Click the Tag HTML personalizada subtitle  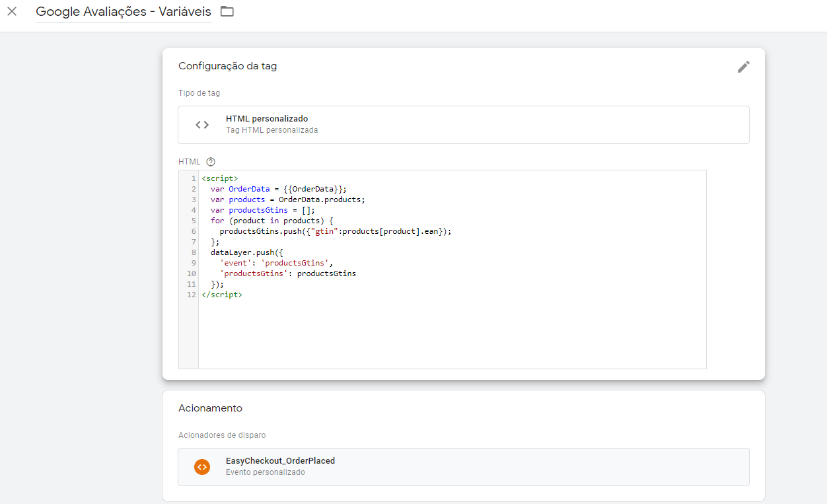272,130
